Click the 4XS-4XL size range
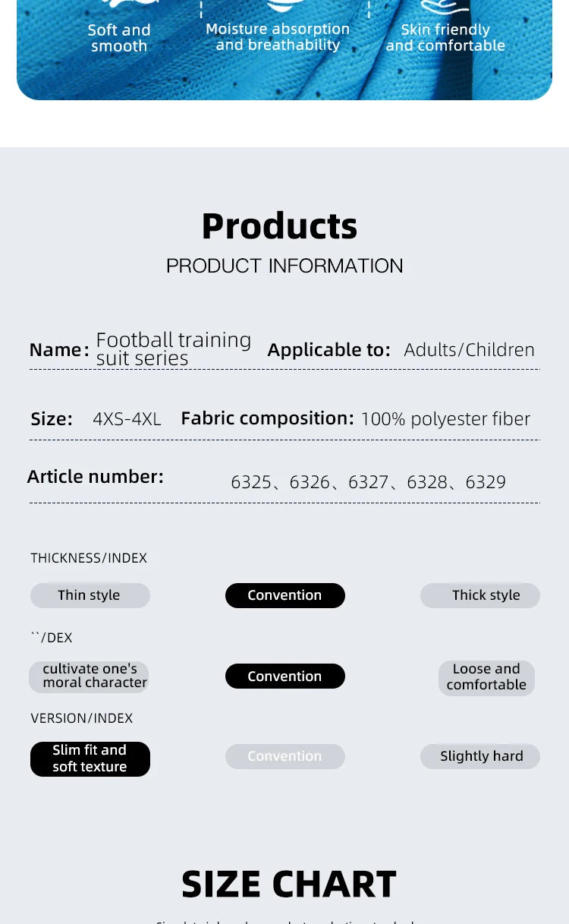 (x=127, y=418)
